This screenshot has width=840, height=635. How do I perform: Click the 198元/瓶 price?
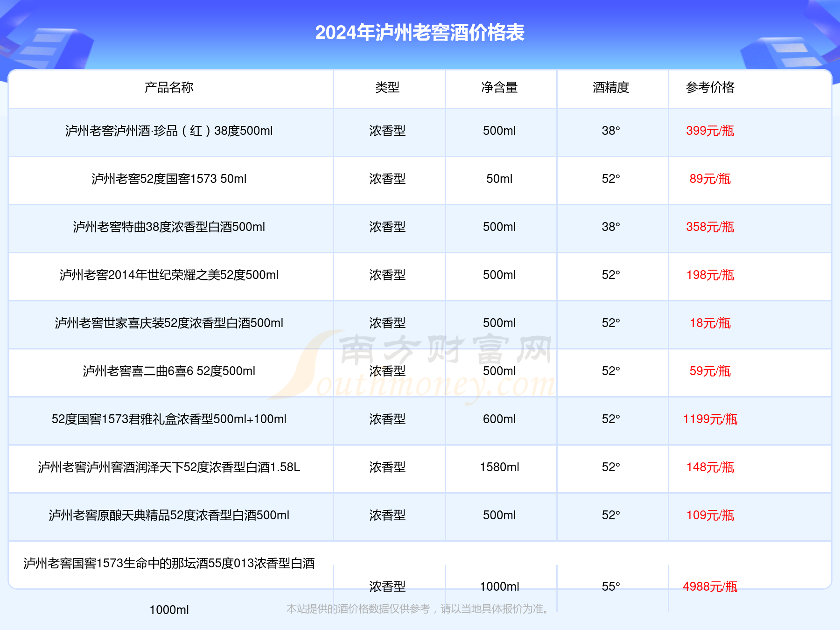tap(710, 275)
